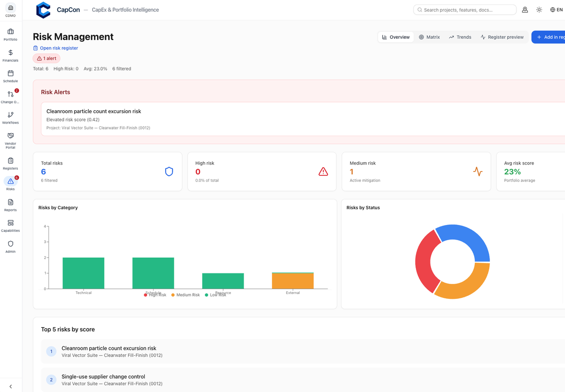Viewport: 565px width, 392px height.
Task: Open the Vendor Portal
Action: [10, 141]
